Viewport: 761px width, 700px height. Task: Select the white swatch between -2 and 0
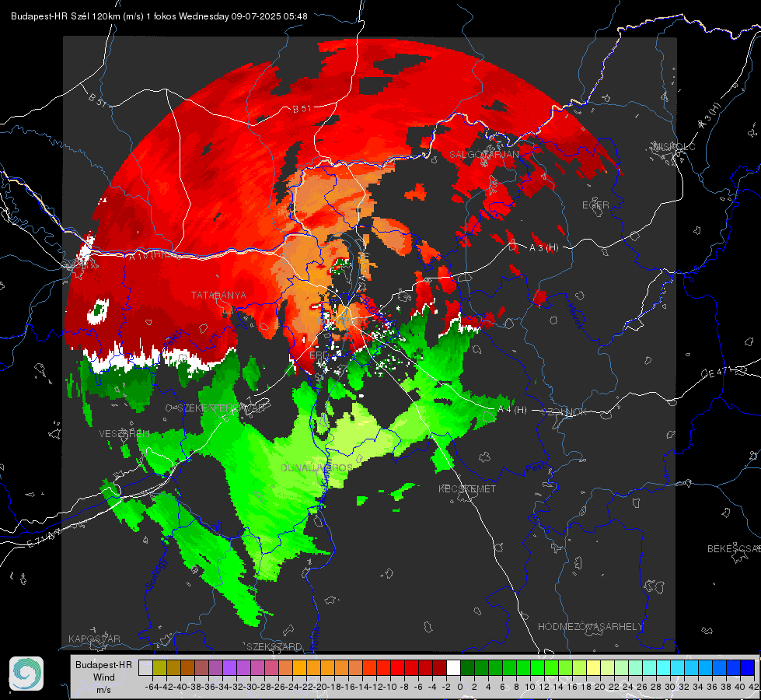pos(453,667)
